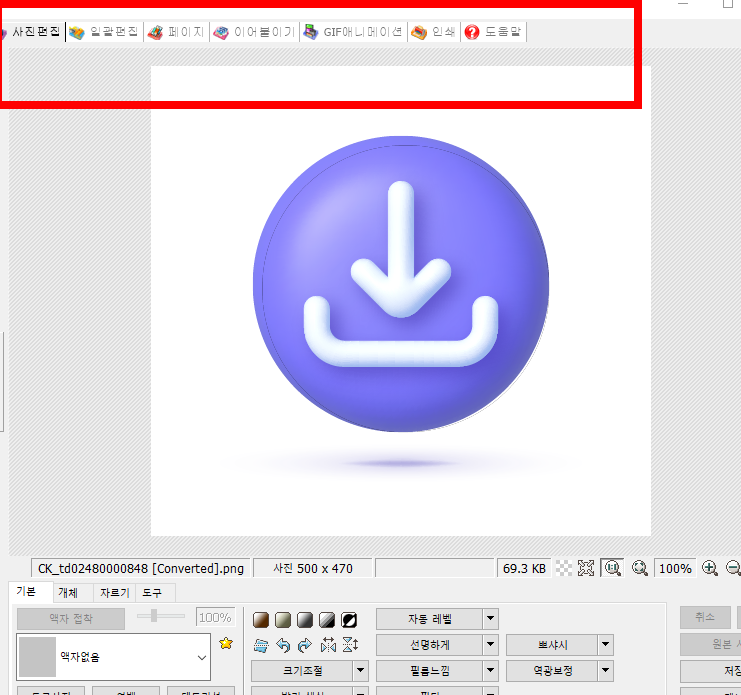The image size is (741, 695).
Task: Flip the image vertically
Action: tap(350, 645)
